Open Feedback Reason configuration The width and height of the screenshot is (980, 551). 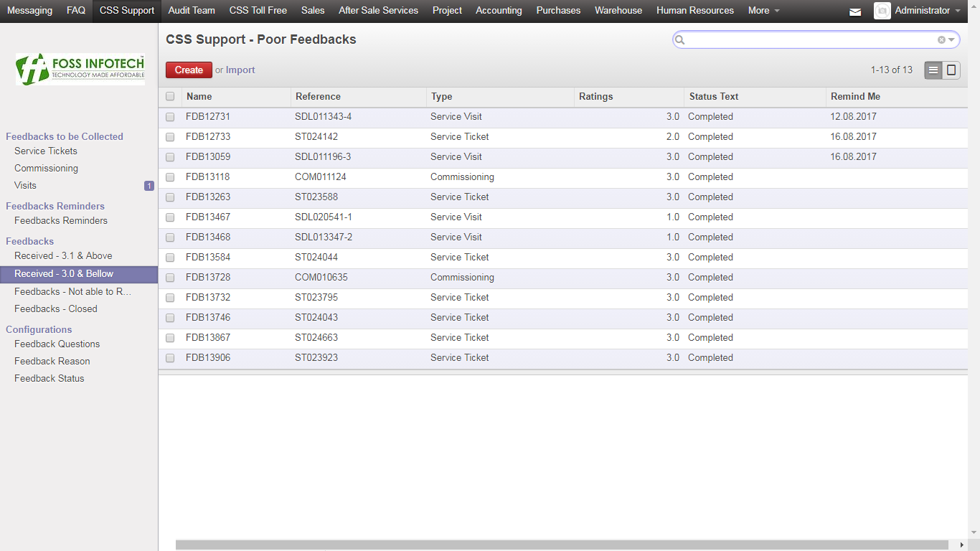click(x=52, y=362)
